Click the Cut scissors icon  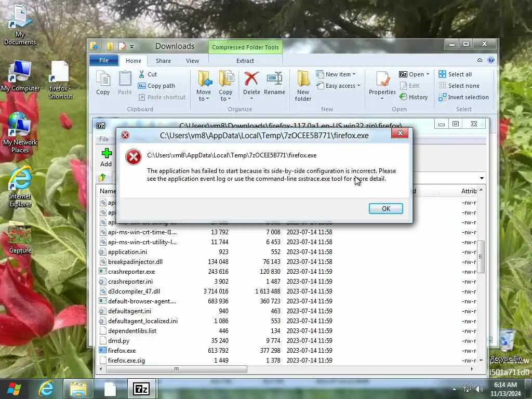point(141,74)
